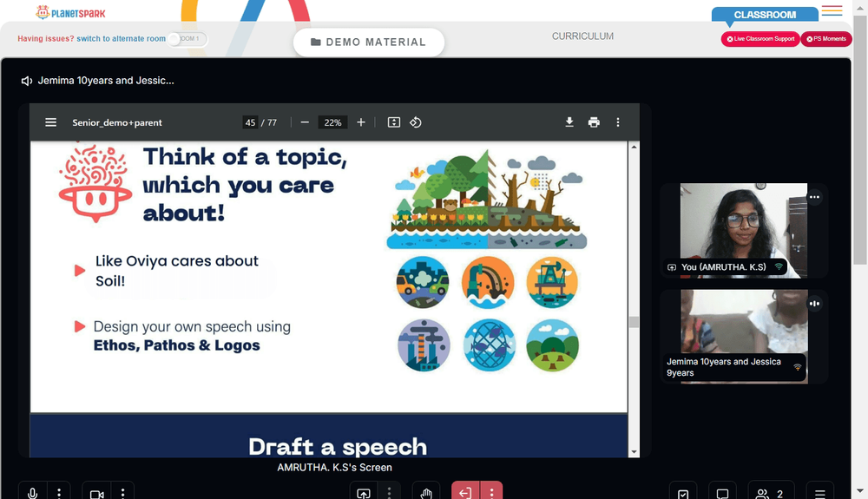The image size is (868, 499).
Task: Zoom out the PDF with minus
Action: [305, 122]
